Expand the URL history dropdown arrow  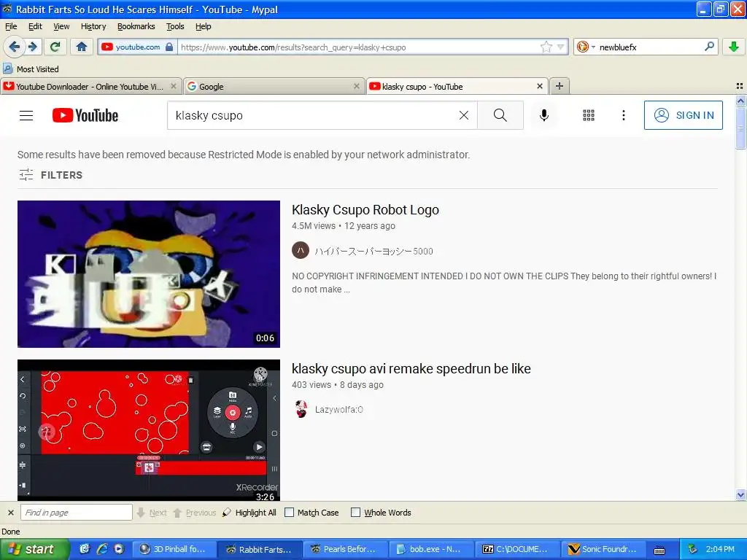(x=561, y=47)
